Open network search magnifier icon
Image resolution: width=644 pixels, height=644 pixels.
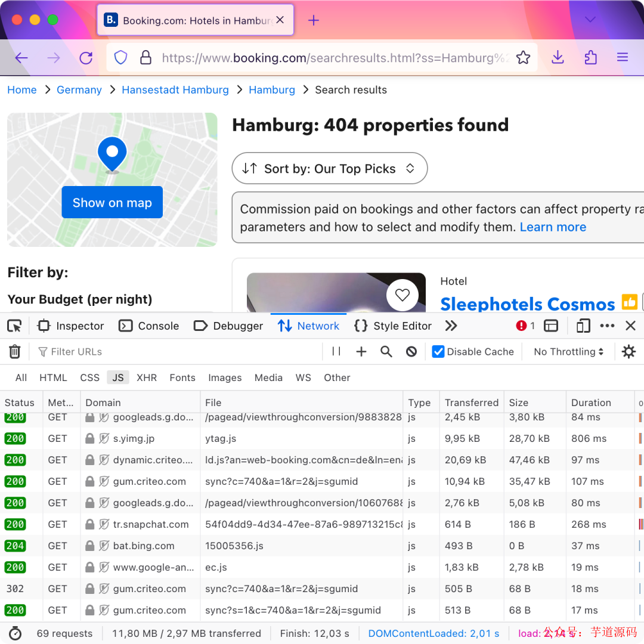tap(386, 352)
